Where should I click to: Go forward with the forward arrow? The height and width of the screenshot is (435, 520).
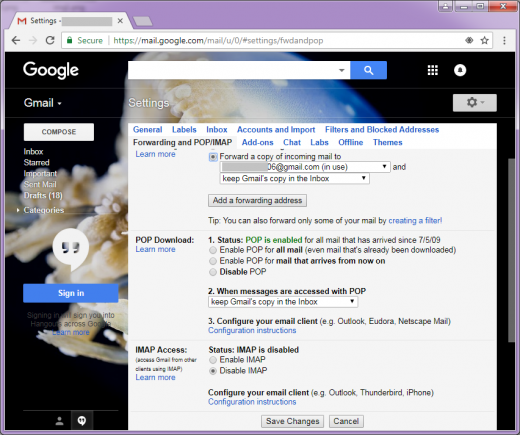(33, 41)
